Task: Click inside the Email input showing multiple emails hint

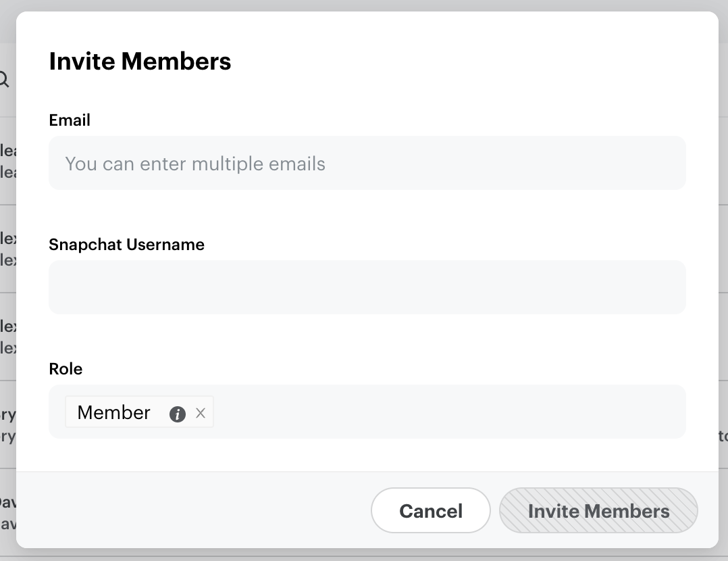Action: 367,163
